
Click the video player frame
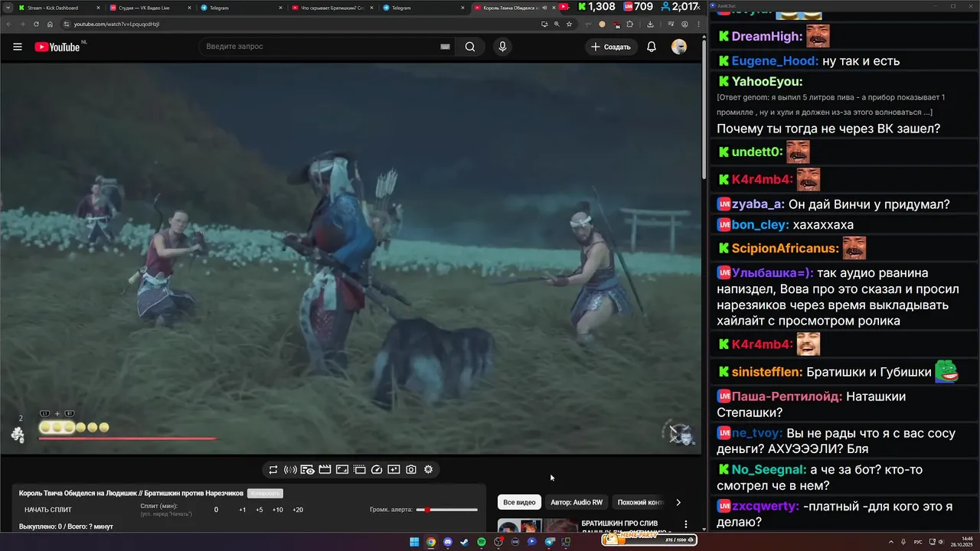(x=351, y=259)
